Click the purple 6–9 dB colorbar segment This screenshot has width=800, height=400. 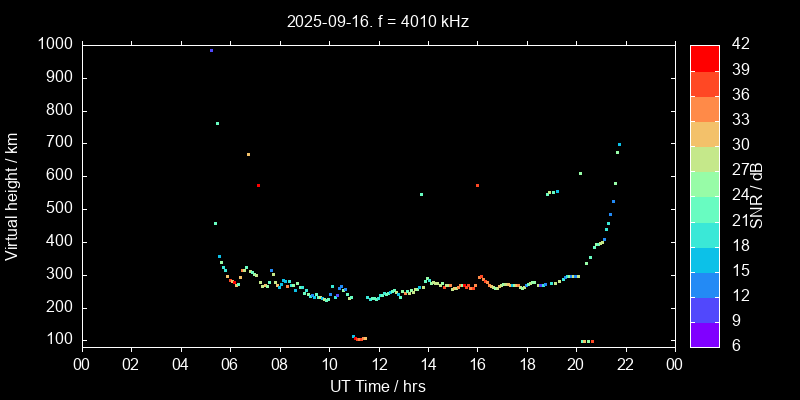coord(704,335)
